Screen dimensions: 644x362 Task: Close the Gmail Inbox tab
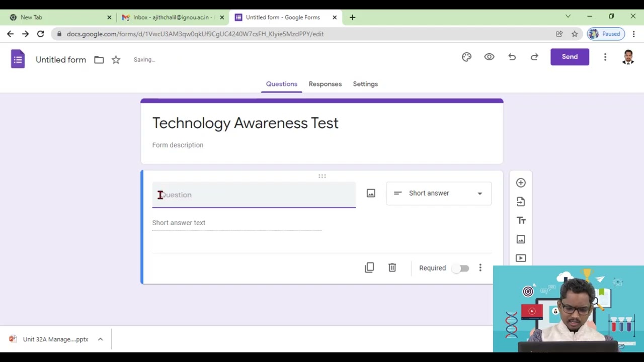point(222,17)
